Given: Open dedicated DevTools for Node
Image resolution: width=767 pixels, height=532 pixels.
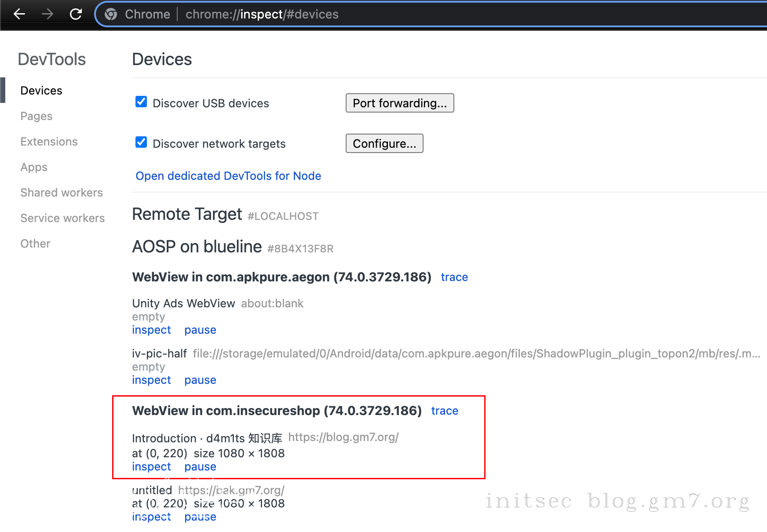Looking at the screenshot, I should click(228, 176).
